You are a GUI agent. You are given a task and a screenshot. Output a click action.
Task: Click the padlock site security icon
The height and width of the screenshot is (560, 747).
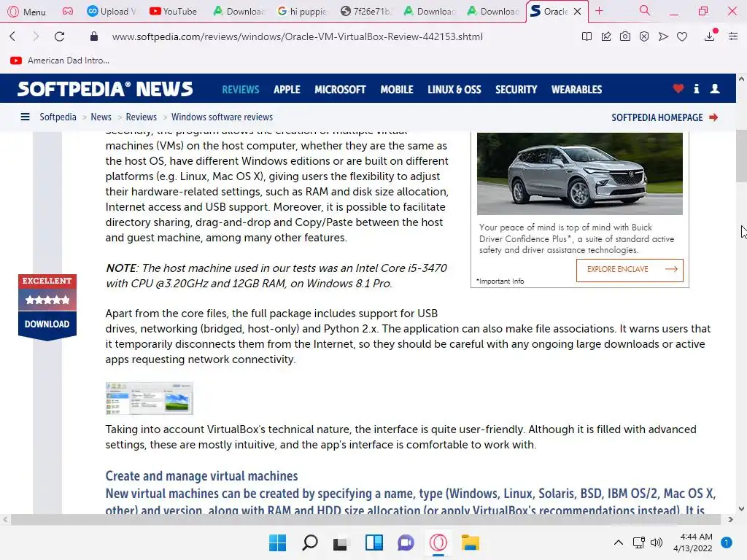(x=94, y=36)
